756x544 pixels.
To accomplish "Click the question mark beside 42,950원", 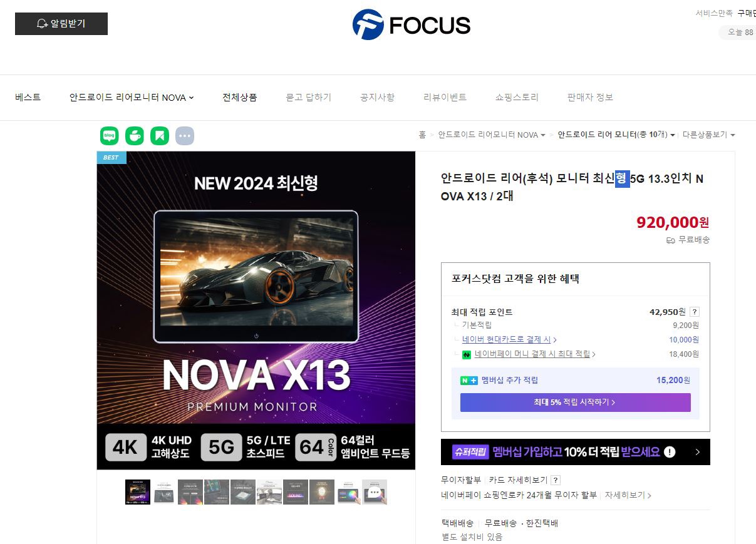I will 694,312.
